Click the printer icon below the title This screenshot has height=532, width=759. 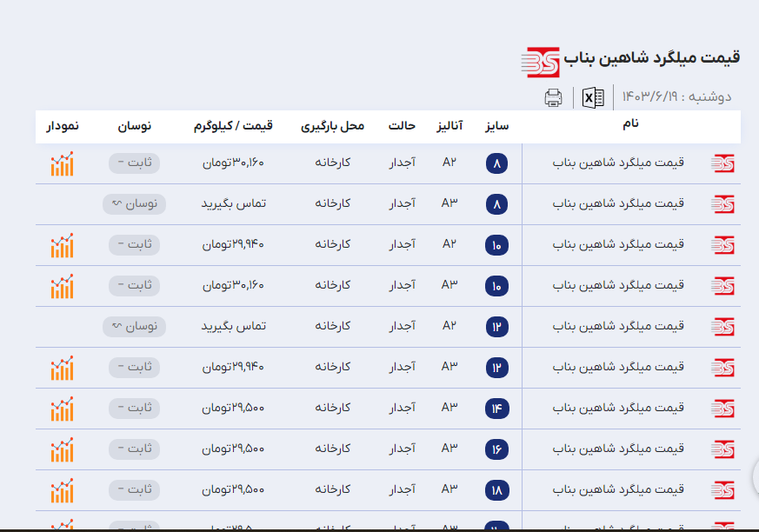tap(553, 97)
